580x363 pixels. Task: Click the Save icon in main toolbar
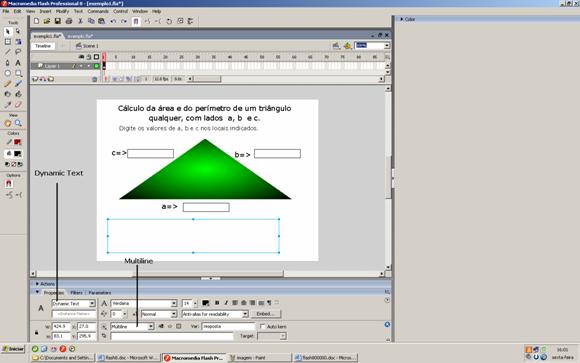[x=58, y=21]
